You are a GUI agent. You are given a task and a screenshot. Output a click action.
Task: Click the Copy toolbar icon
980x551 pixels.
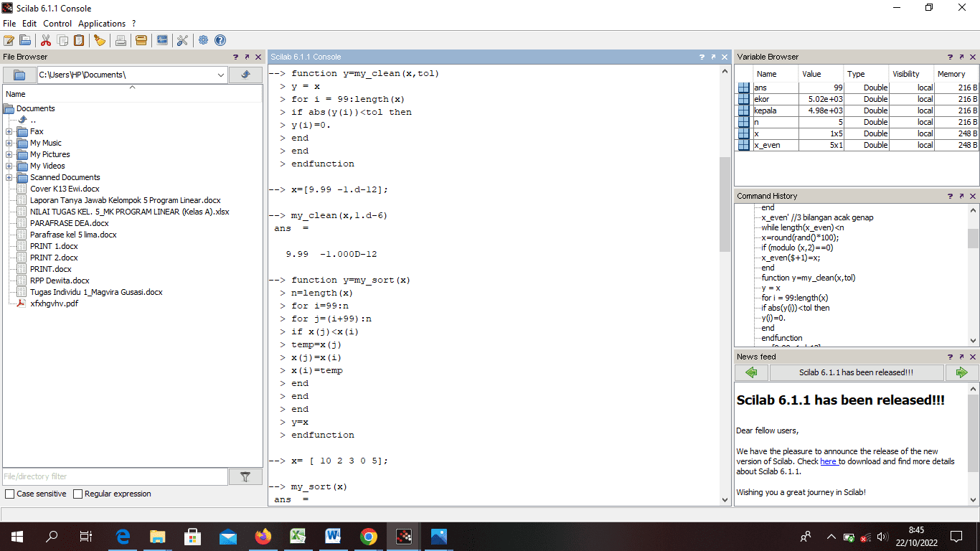pos(63,40)
